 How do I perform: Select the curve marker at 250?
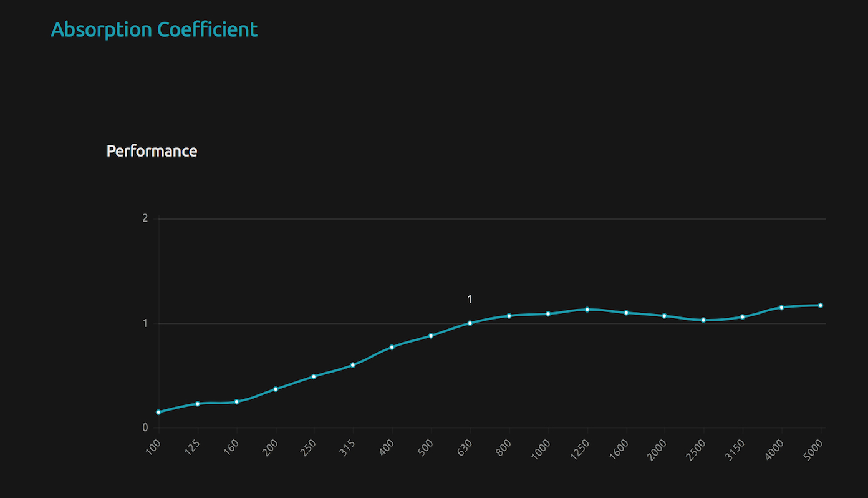coord(314,376)
